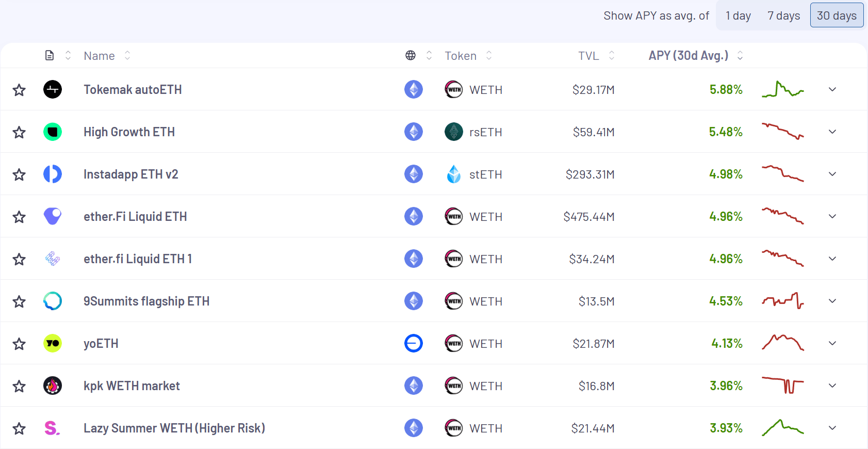This screenshot has height=449, width=868.
Task: Click the kpk WETH market APY sparkline
Action: pyautogui.click(x=783, y=386)
